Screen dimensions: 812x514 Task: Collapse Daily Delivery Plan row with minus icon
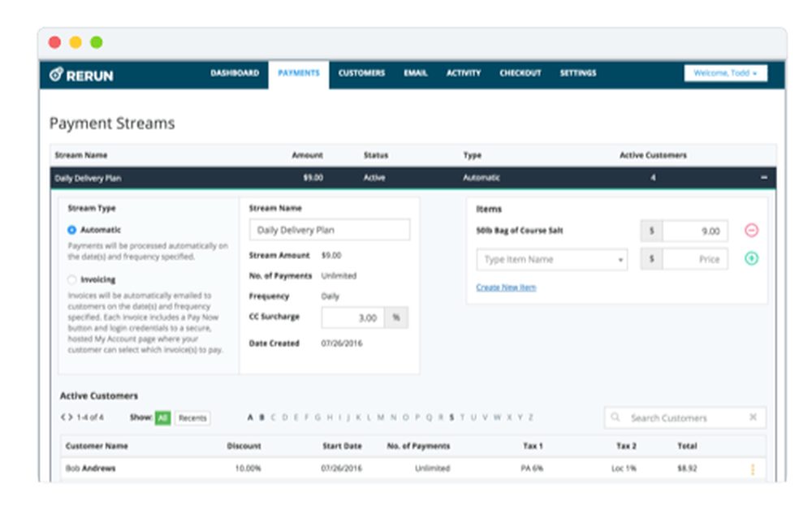point(764,178)
